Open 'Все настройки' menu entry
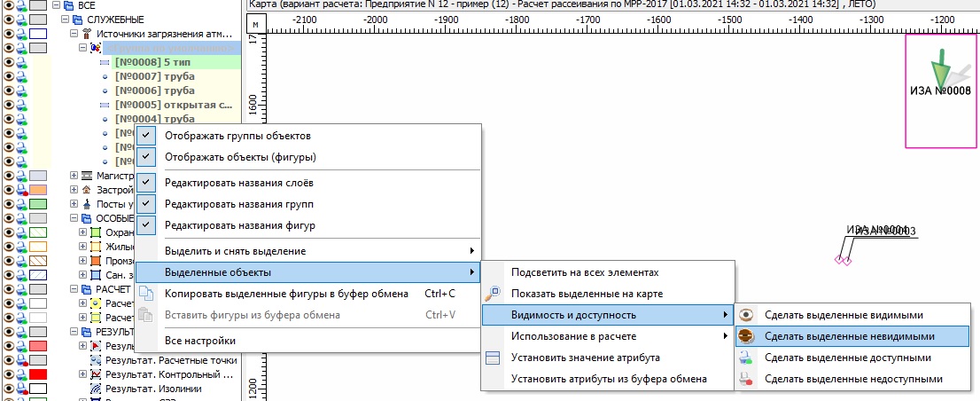 (x=200, y=341)
